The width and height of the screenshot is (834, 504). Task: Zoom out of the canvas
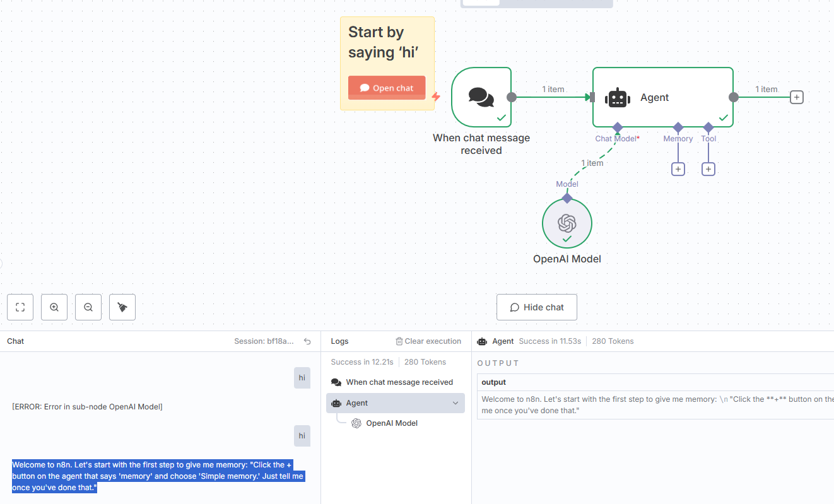pyautogui.click(x=88, y=307)
